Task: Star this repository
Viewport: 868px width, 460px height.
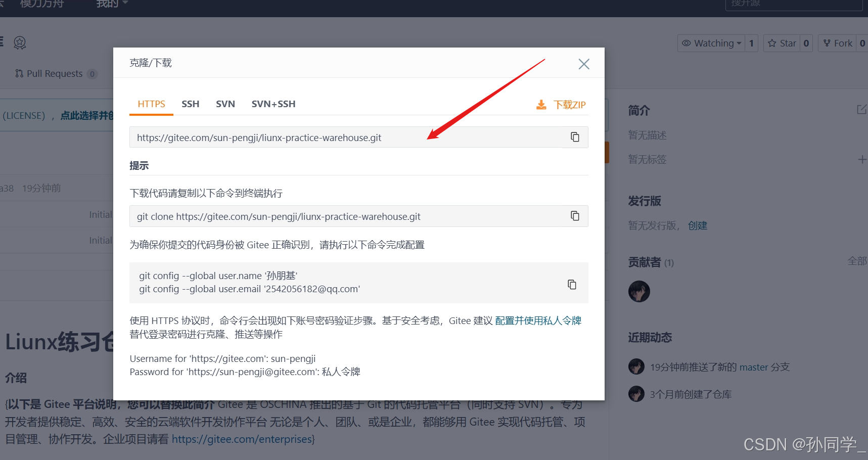Action: click(x=782, y=43)
